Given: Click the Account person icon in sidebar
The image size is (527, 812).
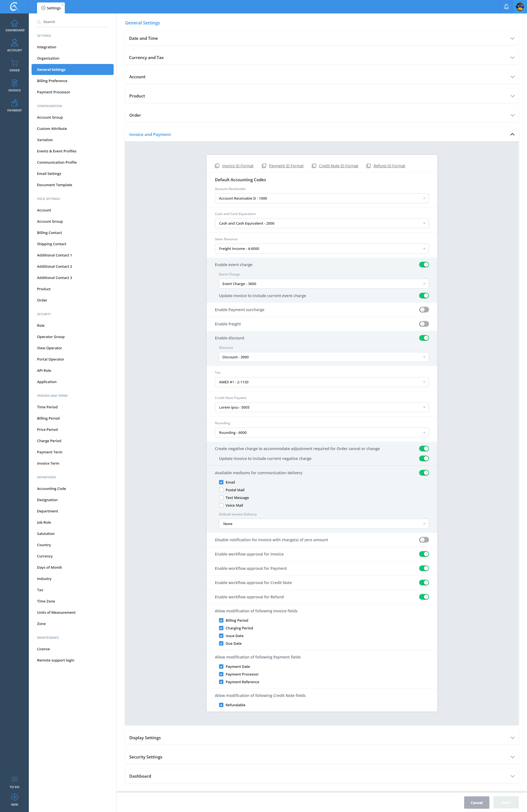Looking at the screenshot, I should coord(14,43).
